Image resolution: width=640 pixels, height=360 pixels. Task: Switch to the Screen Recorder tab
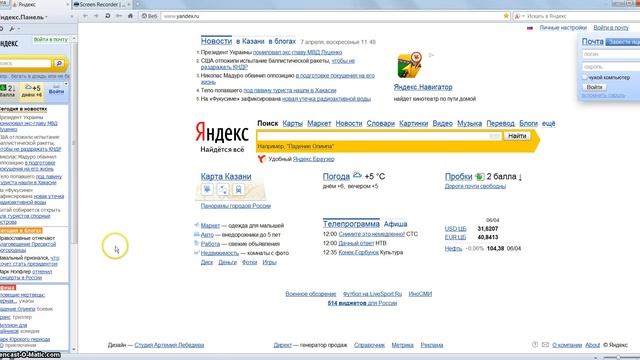pyautogui.click(x=101, y=4)
